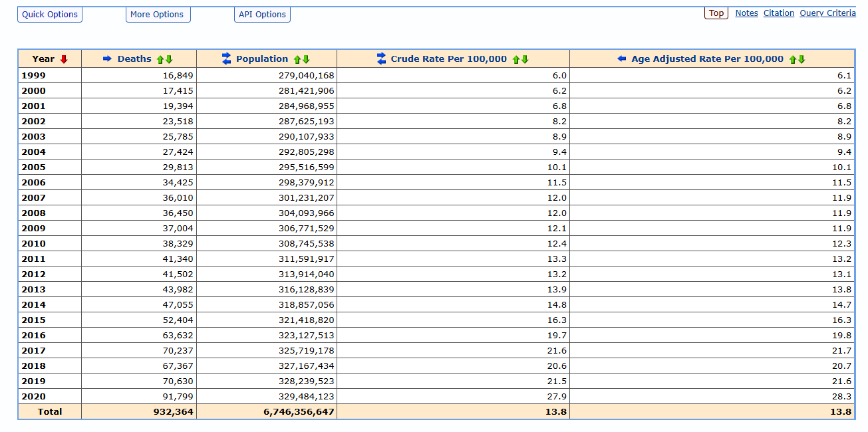The image size is (868, 432).
Task: Expand the More Options panel
Action: click(157, 15)
